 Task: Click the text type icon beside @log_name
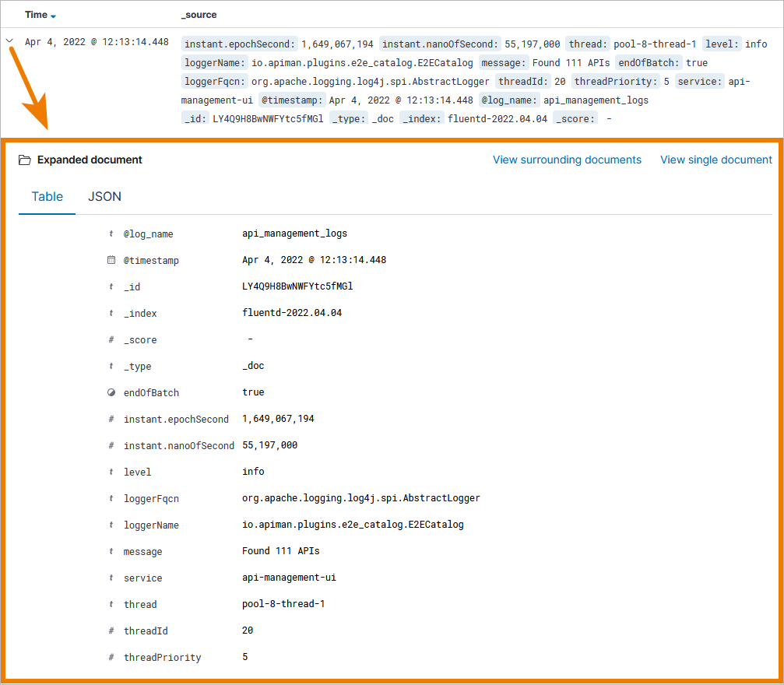point(111,234)
